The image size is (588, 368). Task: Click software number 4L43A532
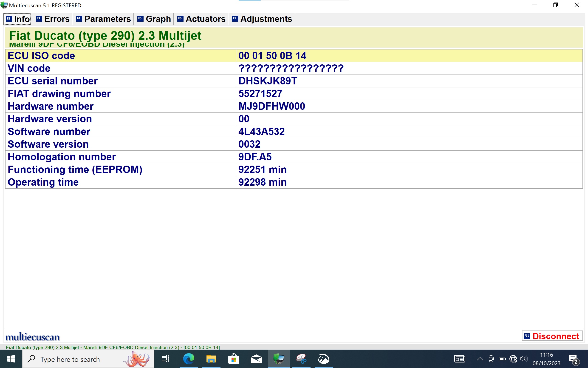(x=262, y=132)
